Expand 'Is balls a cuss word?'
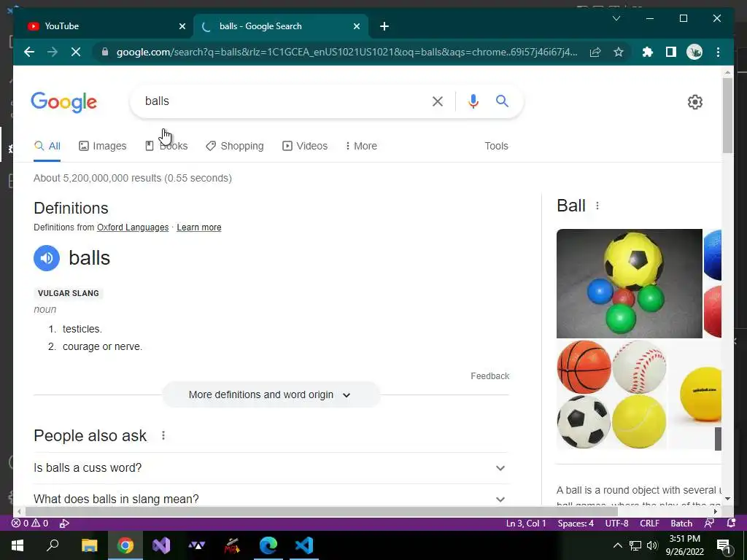The image size is (747, 560). (271, 467)
